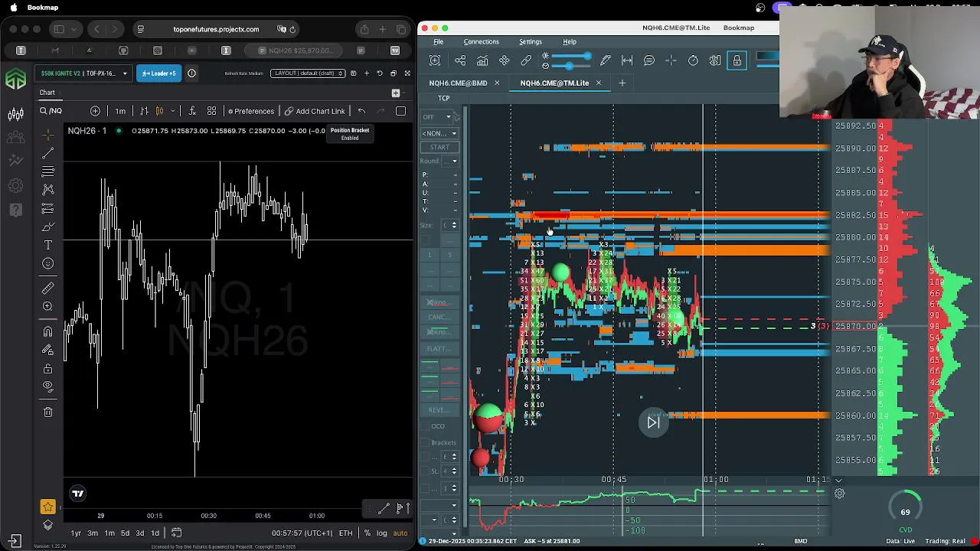Expand the OFF dropdown in trading panel
The height and width of the screenshot is (551, 980).
pyautogui.click(x=437, y=116)
